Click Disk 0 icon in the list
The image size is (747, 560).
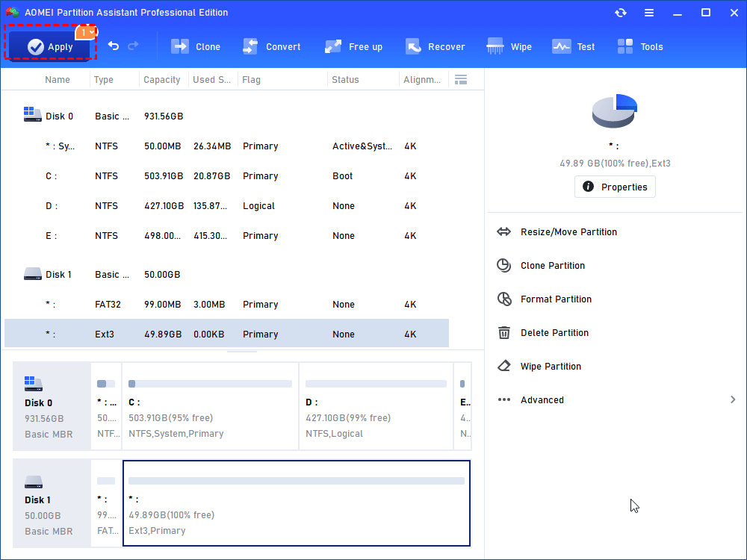(x=32, y=114)
